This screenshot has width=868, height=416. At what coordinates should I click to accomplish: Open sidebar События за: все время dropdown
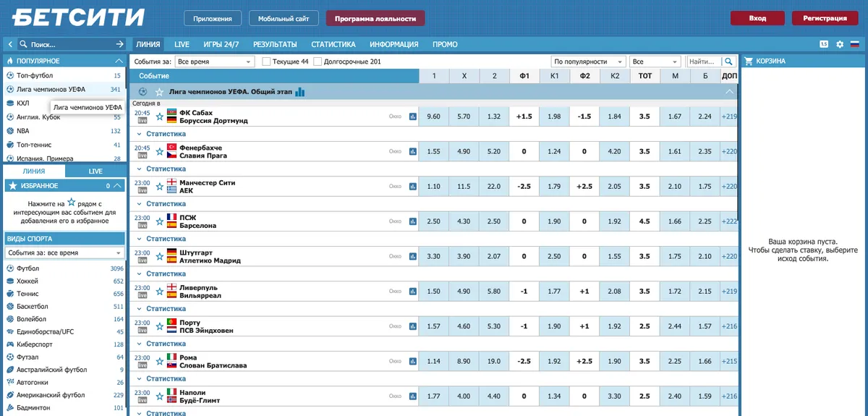65,252
